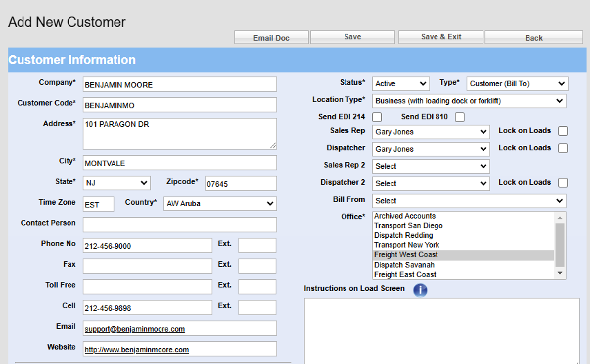This screenshot has height=364, width=590.
Task: Click the Office list scroll down arrow
Action: [560, 273]
